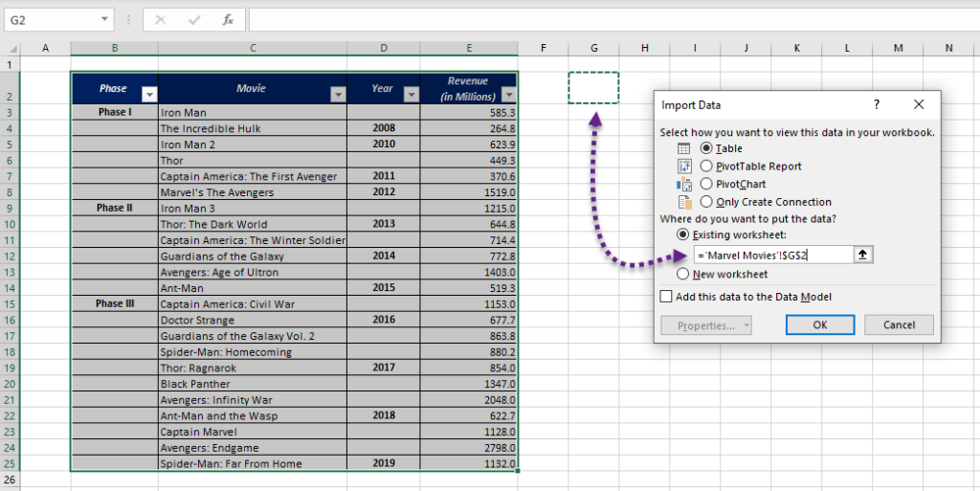This screenshot has height=491, width=980.
Task: Open the Year column filter dropdown
Action: tap(412, 95)
